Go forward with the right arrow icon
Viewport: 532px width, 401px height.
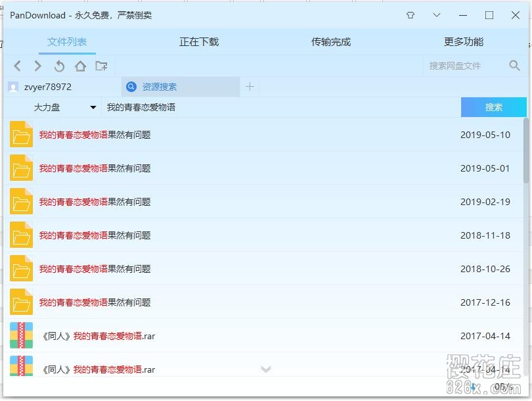tap(37, 66)
